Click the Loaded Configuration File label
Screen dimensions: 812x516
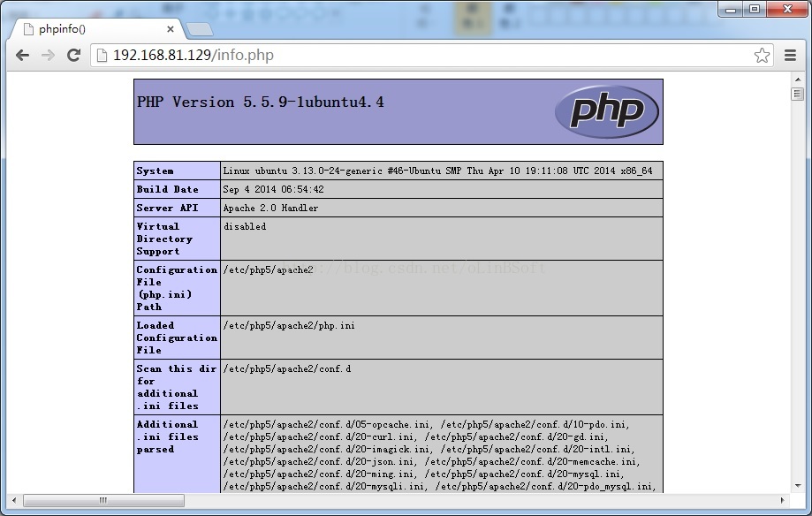(177, 338)
